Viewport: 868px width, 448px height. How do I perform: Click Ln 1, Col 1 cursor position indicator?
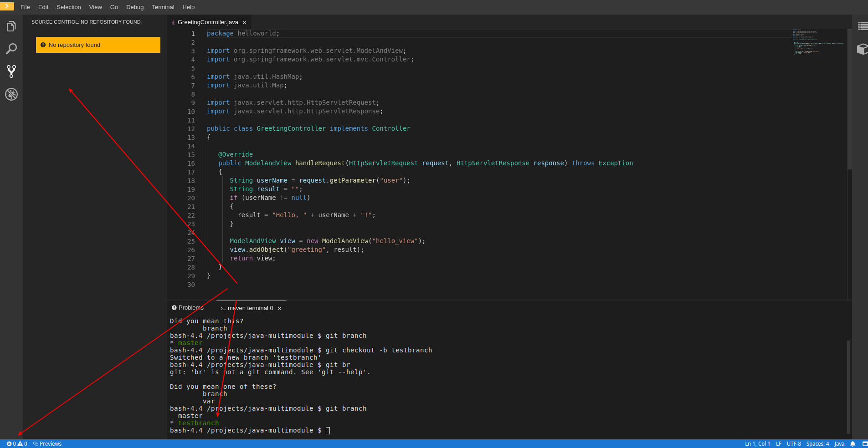tap(757, 444)
